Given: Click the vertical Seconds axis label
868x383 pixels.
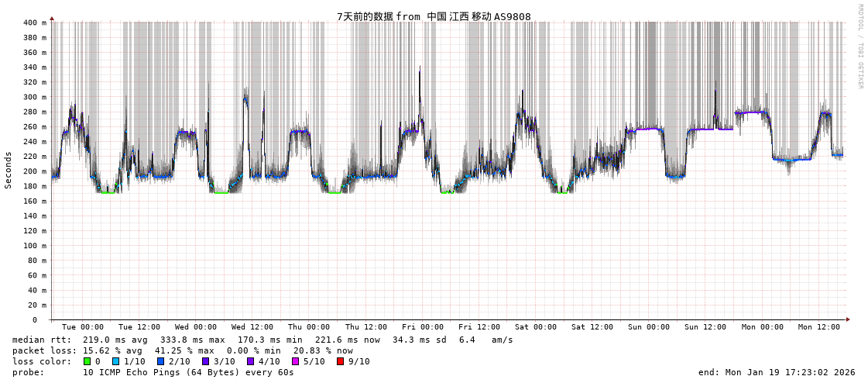Looking at the screenshot, I should click(9, 170).
